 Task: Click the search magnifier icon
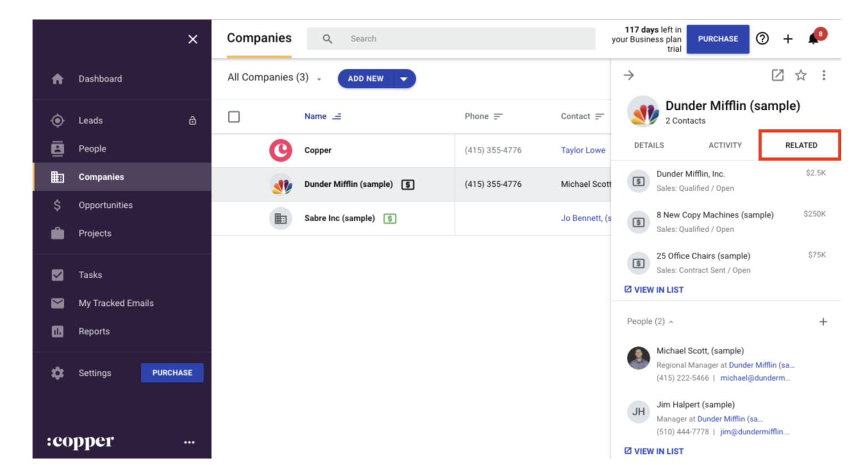(x=328, y=39)
